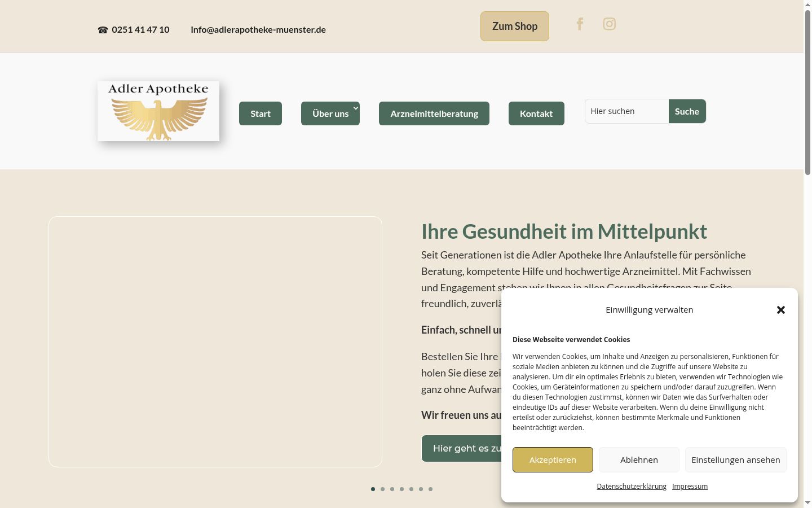This screenshot has height=508, width=812.
Task: Click the Suche button
Action: (x=687, y=111)
